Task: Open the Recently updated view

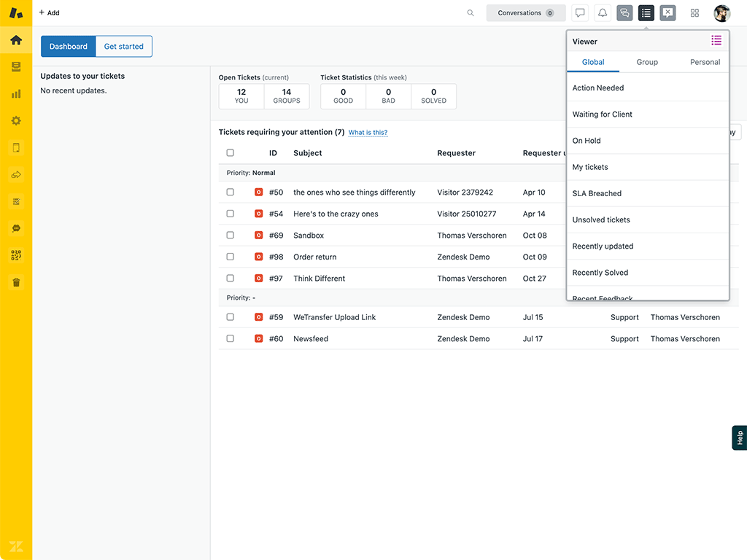Action: coord(648,246)
